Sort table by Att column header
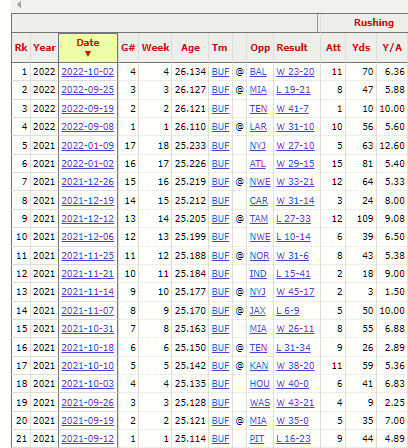This screenshot has width=408, height=448. click(x=333, y=48)
